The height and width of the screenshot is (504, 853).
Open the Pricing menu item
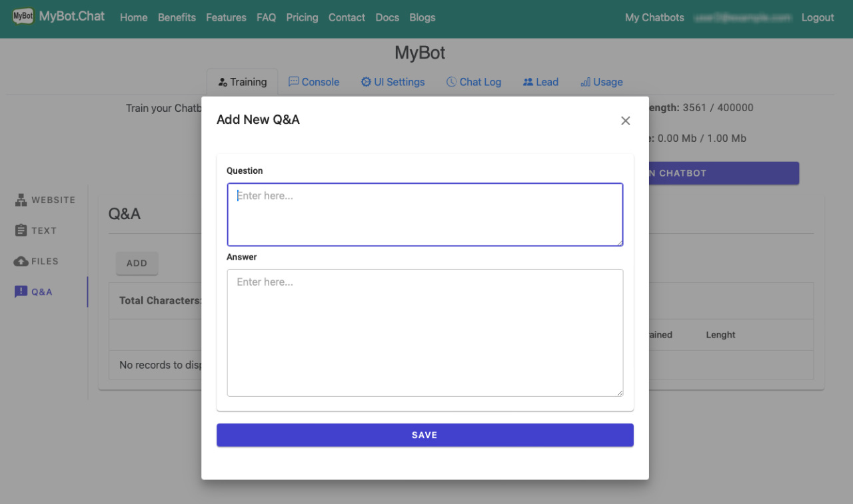pos(302,17)
